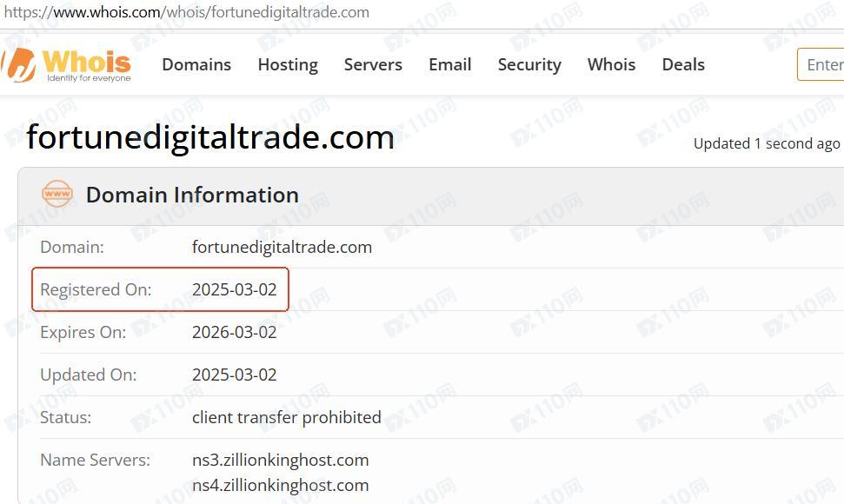Open the Hosting menu

(288, 64)
